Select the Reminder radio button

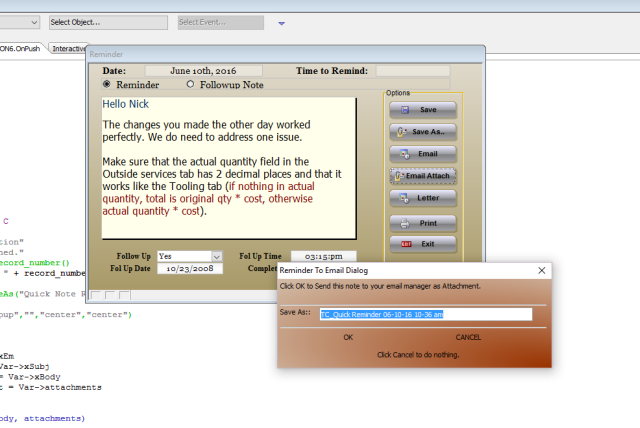[x=108, y=85]
